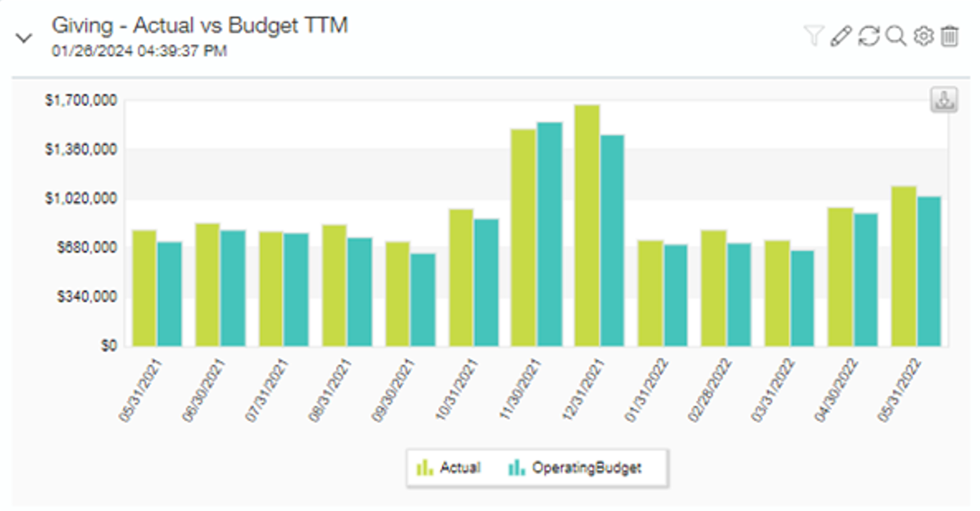Click the 01/26/2024 timestamp text
Image resolution: width=980 pixels, height=511 pixels.
[139, 51]
